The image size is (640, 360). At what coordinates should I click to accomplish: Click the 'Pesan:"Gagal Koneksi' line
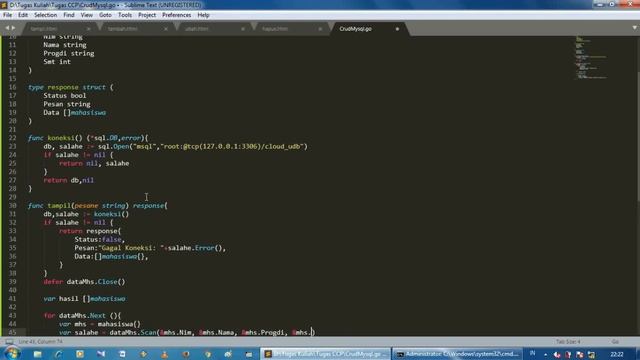tap(150, 248)
